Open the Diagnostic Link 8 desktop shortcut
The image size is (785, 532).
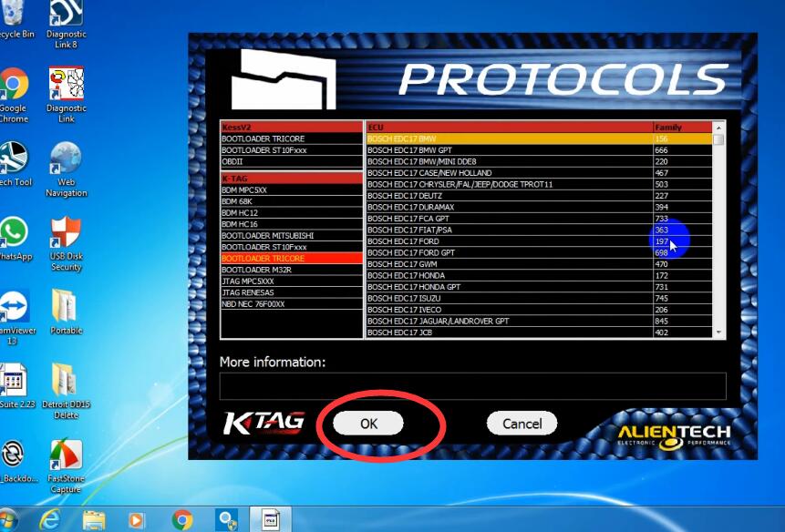(66, 24)
